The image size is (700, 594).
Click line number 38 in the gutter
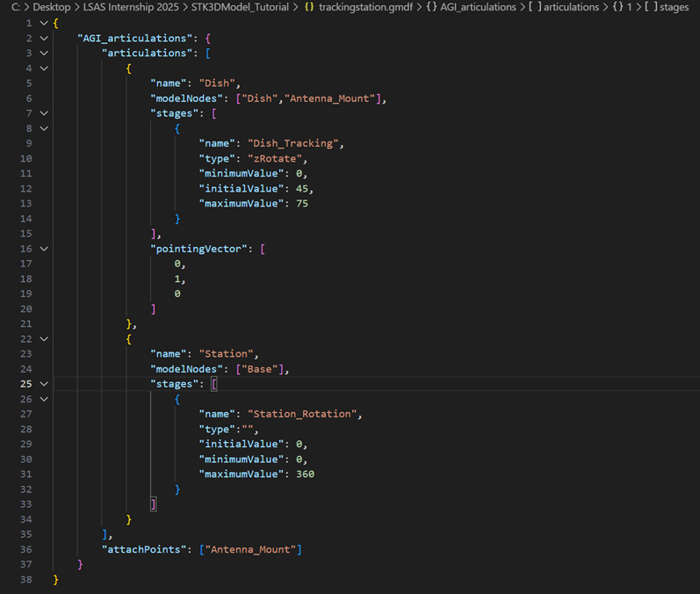[x=25, y=580]
